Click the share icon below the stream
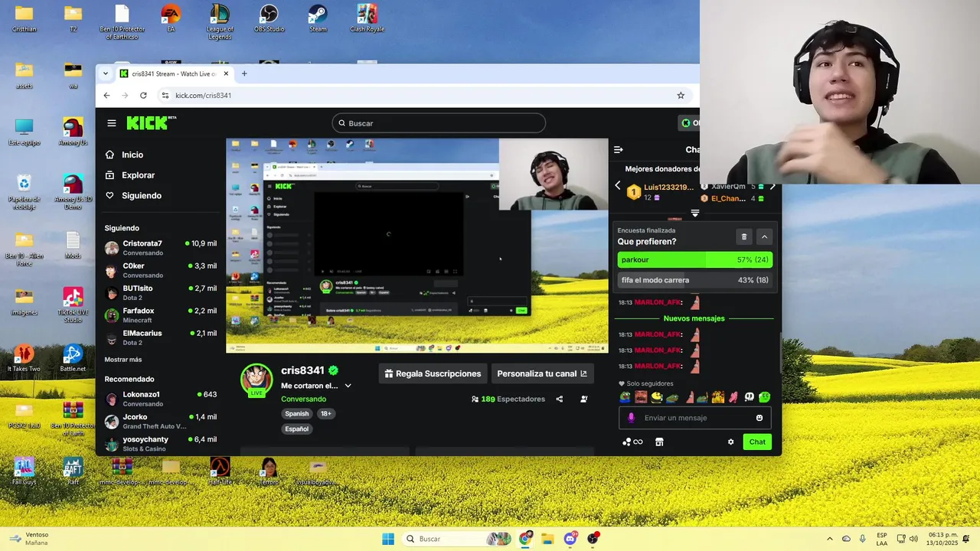Screen dimensions: 980x551 click(x=560, y=399)
